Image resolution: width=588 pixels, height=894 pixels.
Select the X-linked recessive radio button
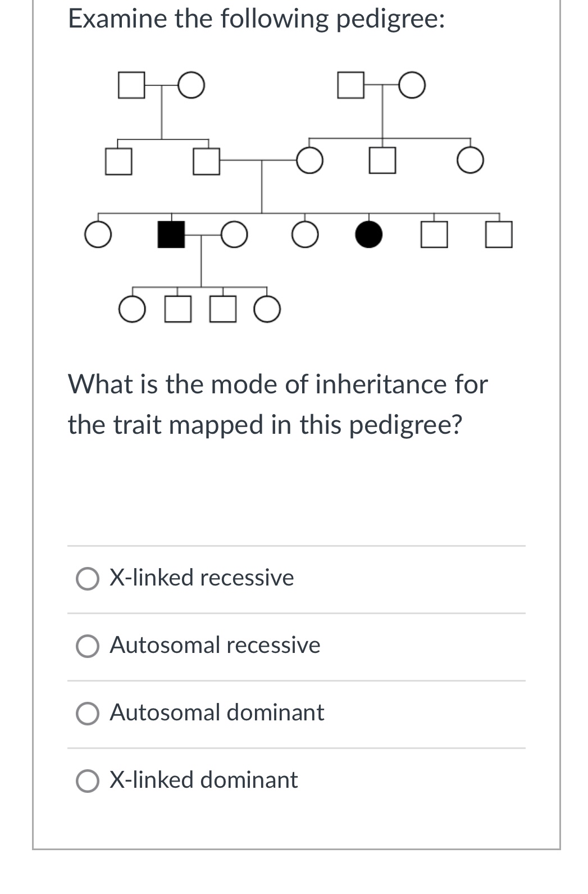tap(88, 578)
